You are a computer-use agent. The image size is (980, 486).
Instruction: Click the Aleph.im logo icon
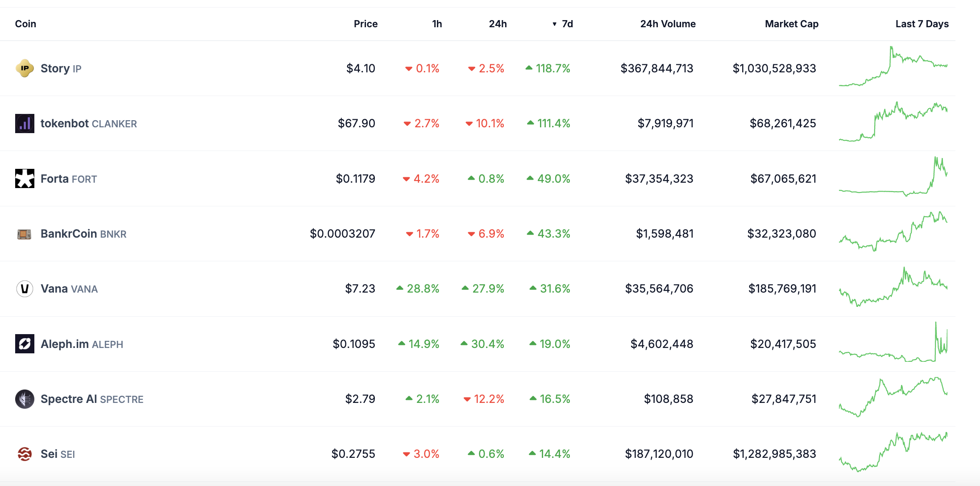25,344
